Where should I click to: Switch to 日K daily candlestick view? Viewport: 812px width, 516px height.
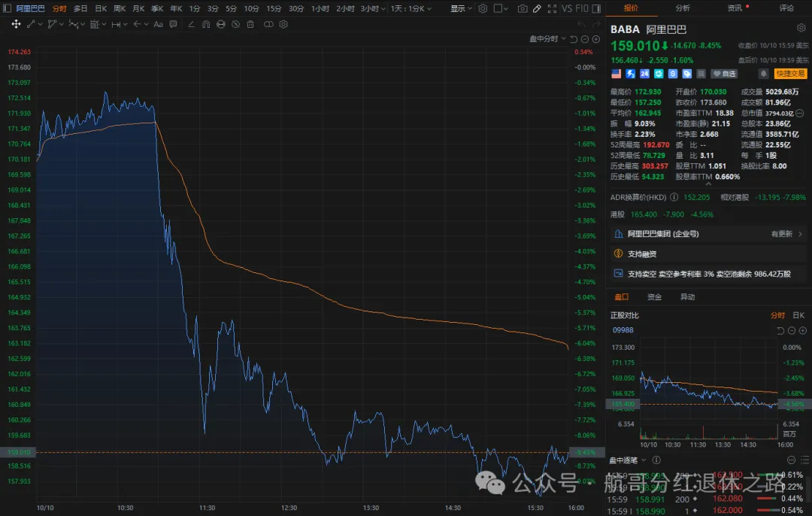101,8
